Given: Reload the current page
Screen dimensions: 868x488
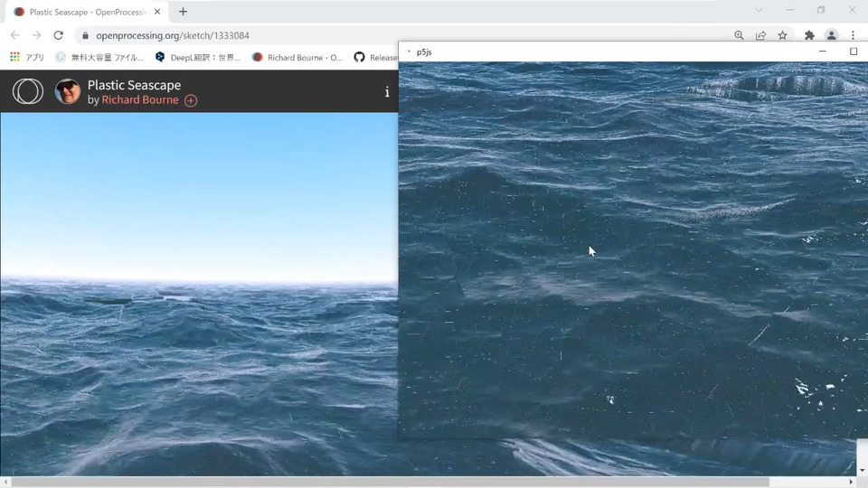Looking at the screenshot, I should click(58, 35).
